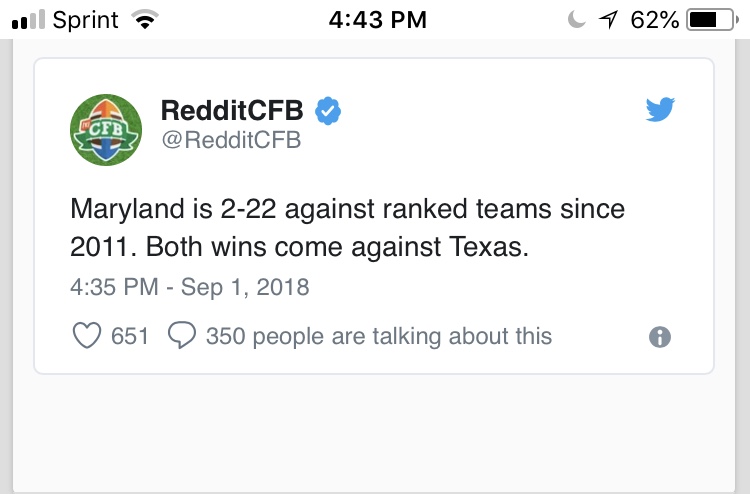Open the @RedditCFB handle link
This screenshot has height=494, width=750.
click(231, 140)
